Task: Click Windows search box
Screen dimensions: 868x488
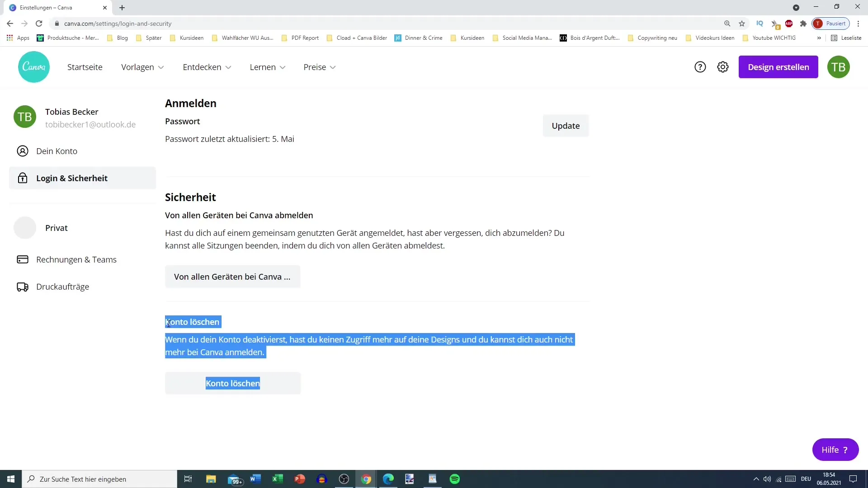Action: pos(99,479)
